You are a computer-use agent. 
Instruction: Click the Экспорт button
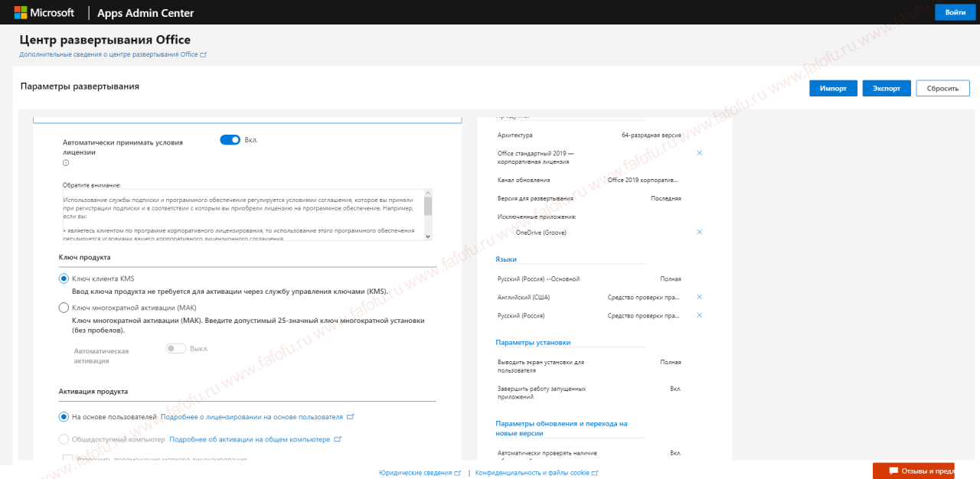coord(887,88)
